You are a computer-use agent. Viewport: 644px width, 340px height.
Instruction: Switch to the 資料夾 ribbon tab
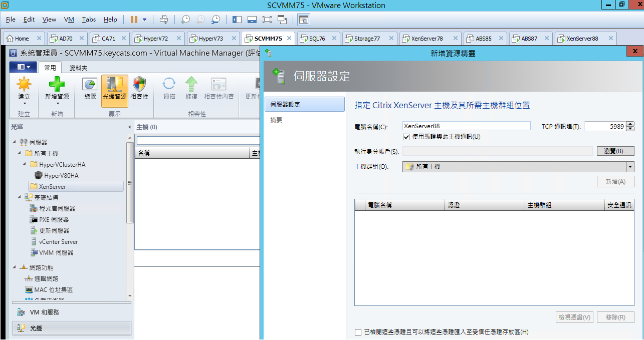(x=78, y=68)
